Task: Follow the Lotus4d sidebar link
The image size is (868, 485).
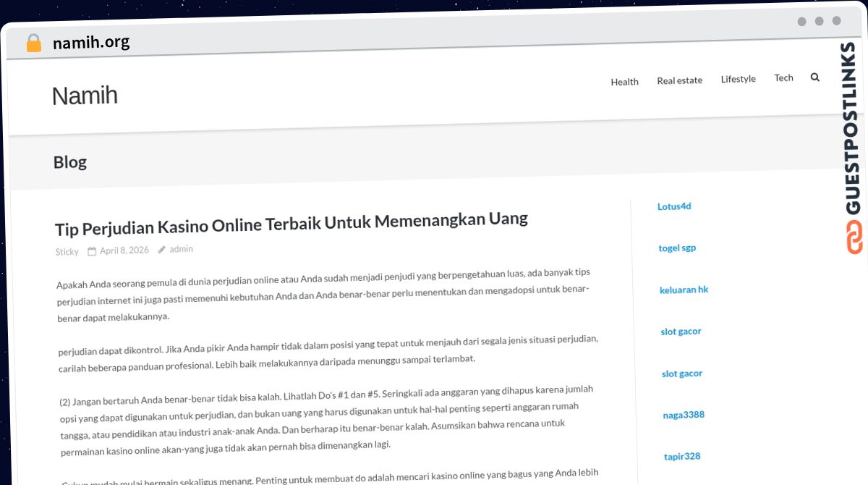Action: [674, 206]
